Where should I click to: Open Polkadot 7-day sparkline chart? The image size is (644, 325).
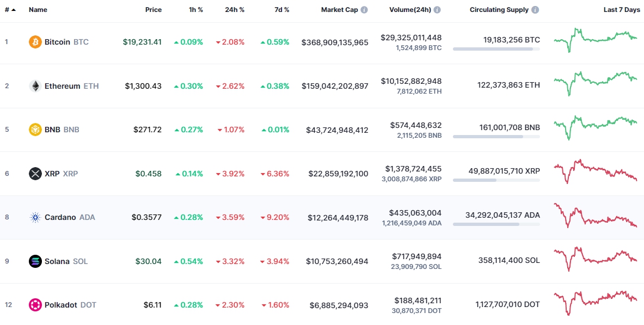pyautogui.click(x=596, y=303)
